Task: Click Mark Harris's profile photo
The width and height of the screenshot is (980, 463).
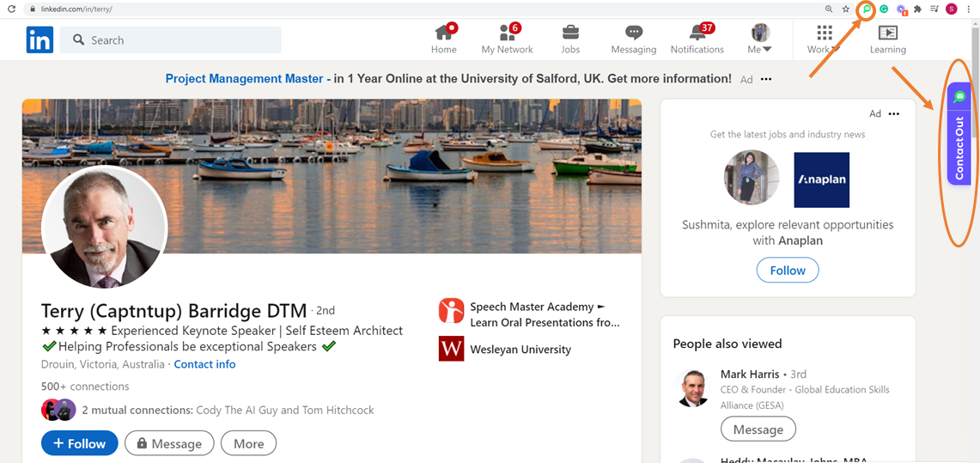Action: (693, 388)
